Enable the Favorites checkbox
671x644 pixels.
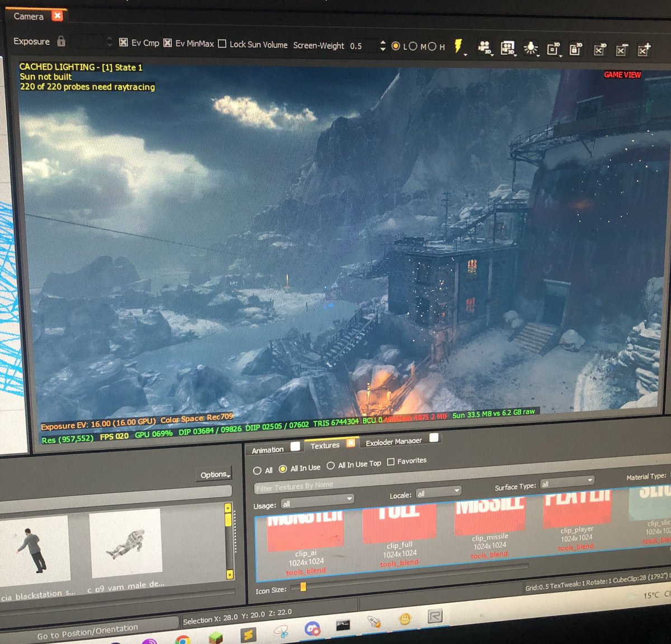pyautogui.click(x=391, y=462)
